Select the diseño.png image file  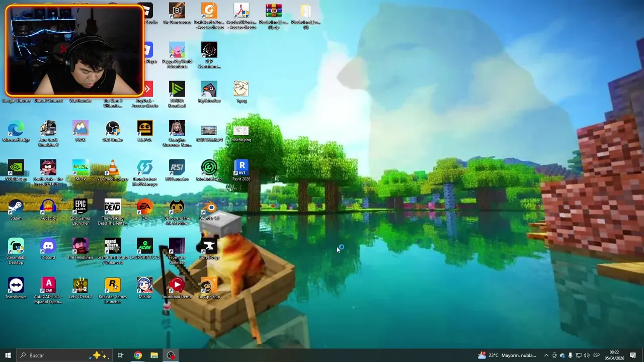tap(242, 133)
